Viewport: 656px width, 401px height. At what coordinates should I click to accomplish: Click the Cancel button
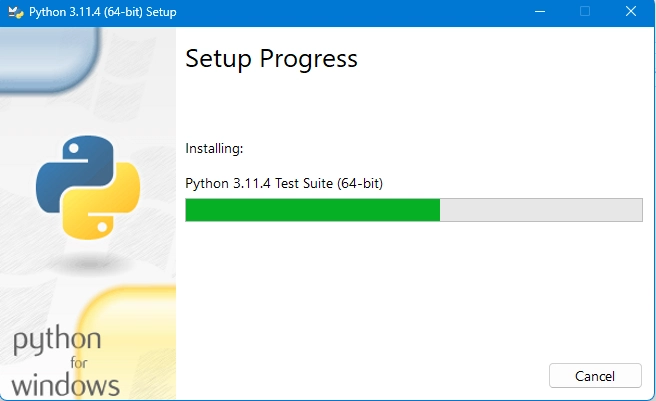click(x=595, y=376)
